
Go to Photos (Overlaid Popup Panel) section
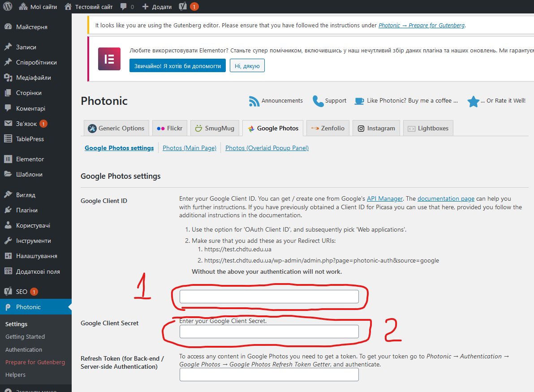(x=267, y=148)
